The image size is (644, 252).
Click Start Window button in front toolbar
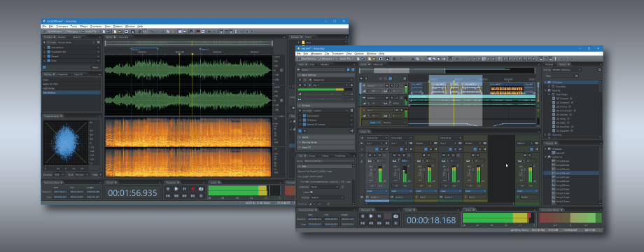pyautogui.click(x=308, y=59)
